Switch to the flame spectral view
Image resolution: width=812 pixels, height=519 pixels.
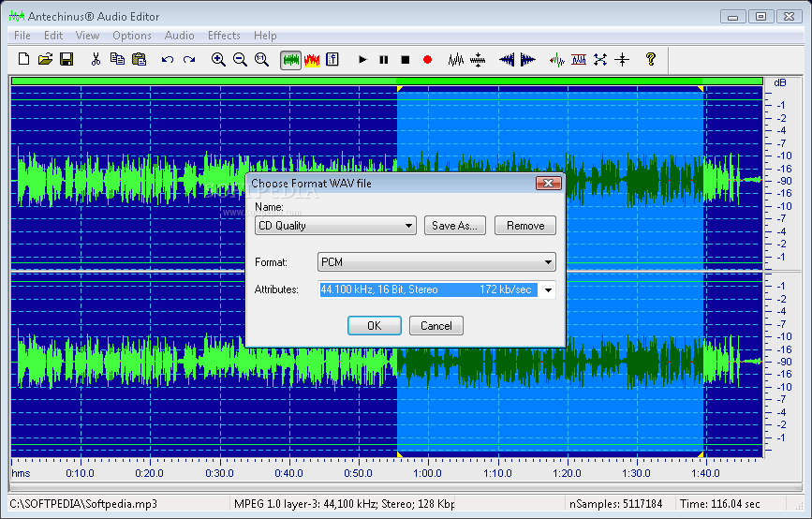click(x=312, y=60)
